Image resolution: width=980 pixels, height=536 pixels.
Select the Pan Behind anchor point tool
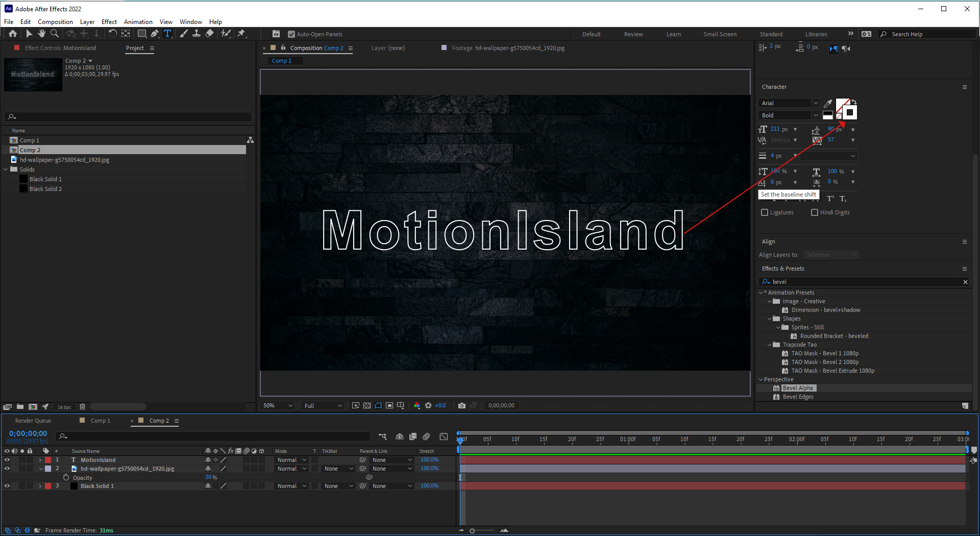[126, 34]
